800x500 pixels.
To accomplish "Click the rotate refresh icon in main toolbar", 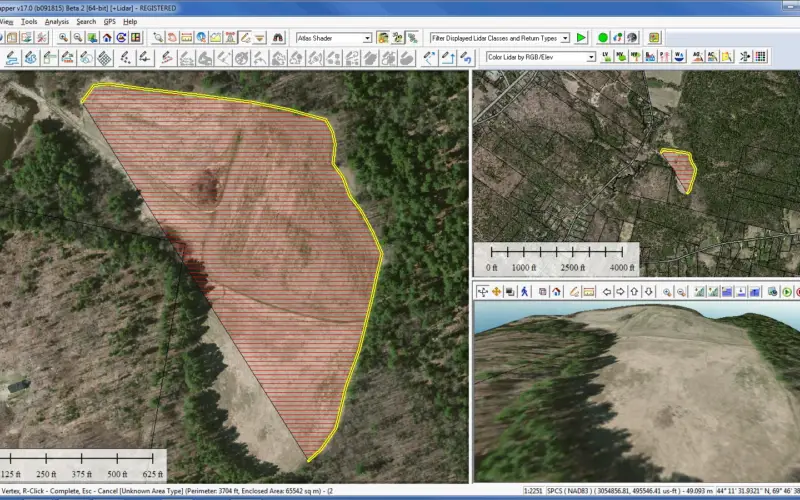I will point(121,38).
